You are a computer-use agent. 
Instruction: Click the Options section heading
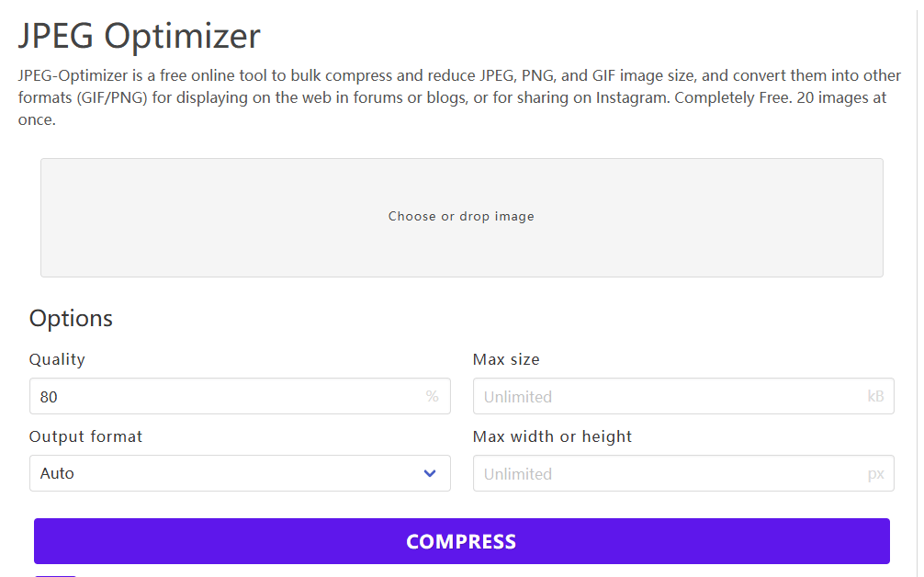pos(71,318)
